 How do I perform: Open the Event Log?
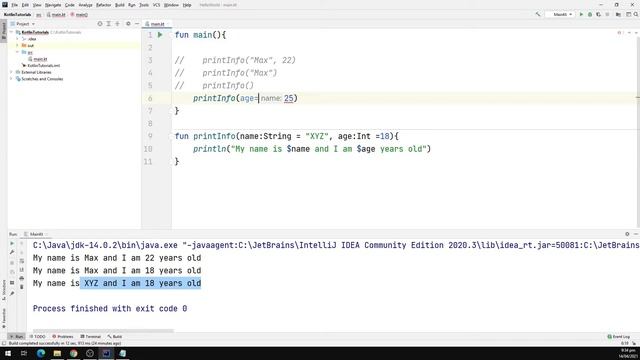pyautogui.click(x=619, y=336)
